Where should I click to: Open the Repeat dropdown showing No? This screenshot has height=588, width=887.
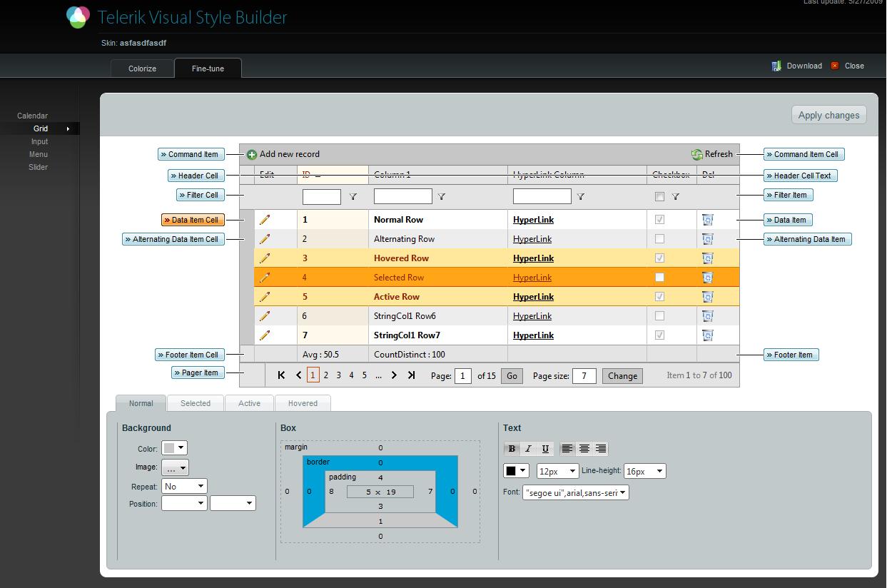point(184,486)
